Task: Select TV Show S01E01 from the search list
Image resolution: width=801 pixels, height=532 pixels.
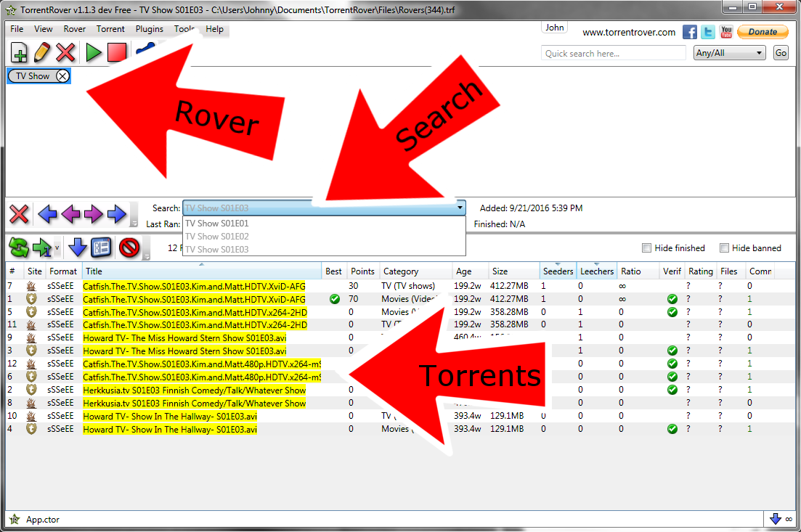Action: coord(324,223)
